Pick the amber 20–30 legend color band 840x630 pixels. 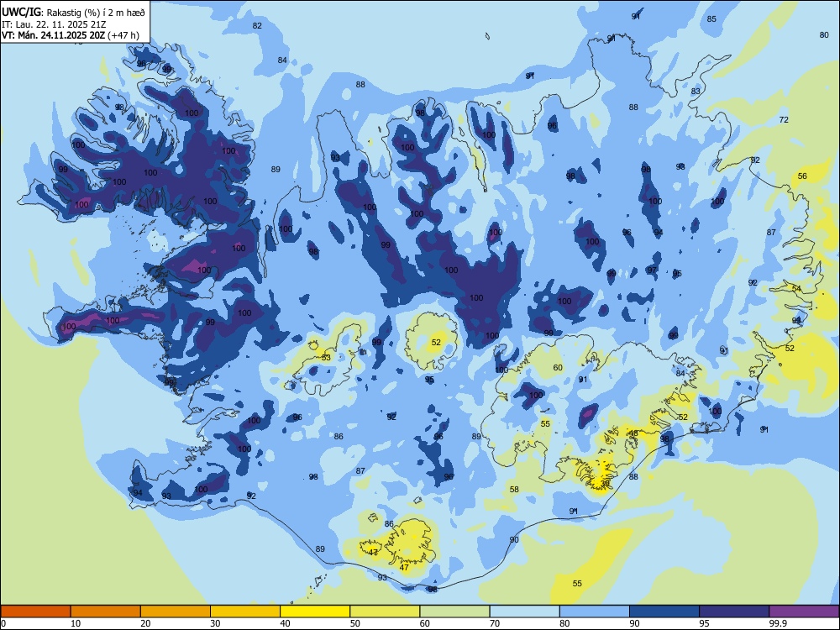(176, 612)
